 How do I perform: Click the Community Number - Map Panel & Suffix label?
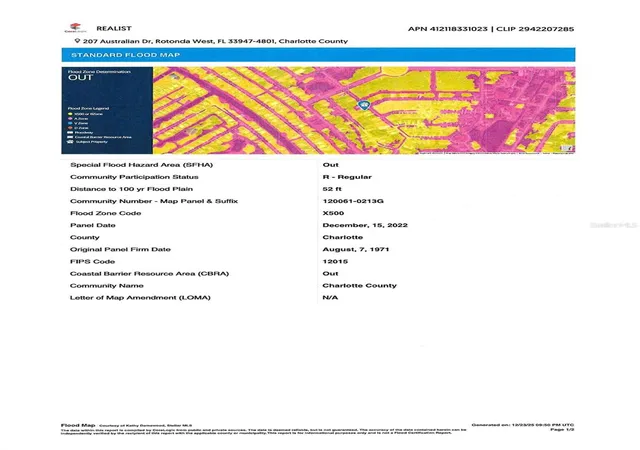[x=153, y=201]
